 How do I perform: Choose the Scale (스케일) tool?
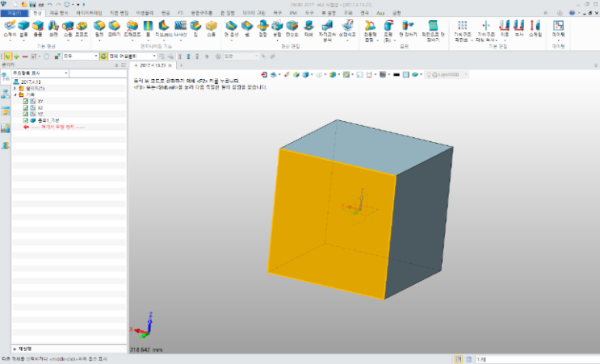535,29
